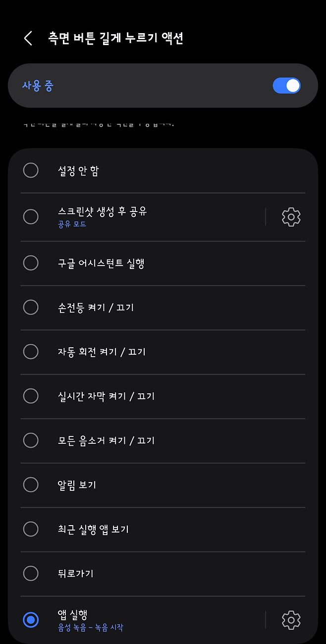
Task: Select the 최근 실행 앱 보기 radio button
Action: coord(31,529)
